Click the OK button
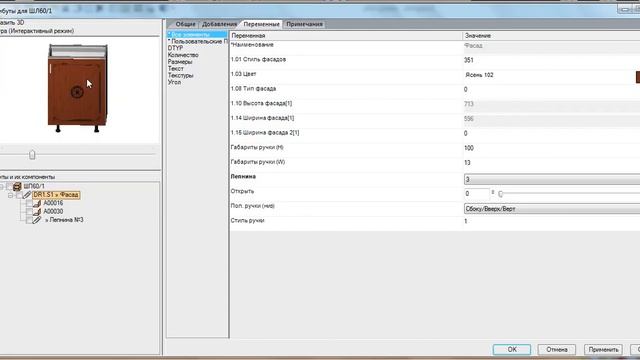Viewport: 640px width, 360px height. tap(512, 349)
